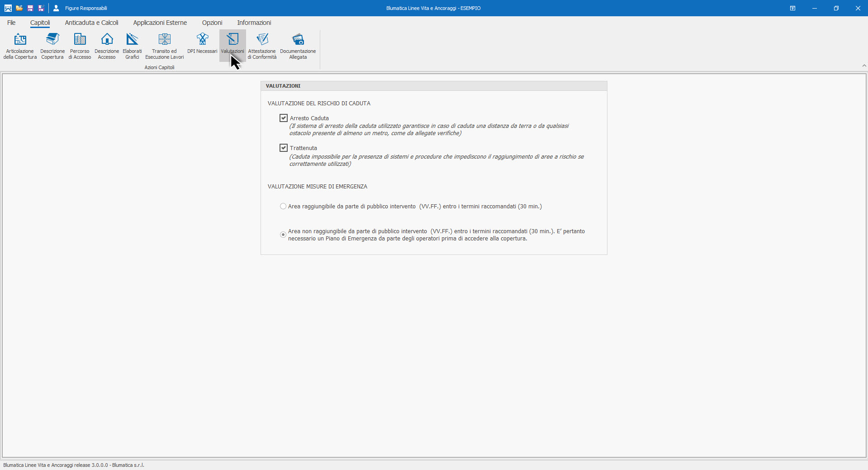Open the Descrizione Copertura section
This screenshot has width=868, height=470.
point(52,46)
